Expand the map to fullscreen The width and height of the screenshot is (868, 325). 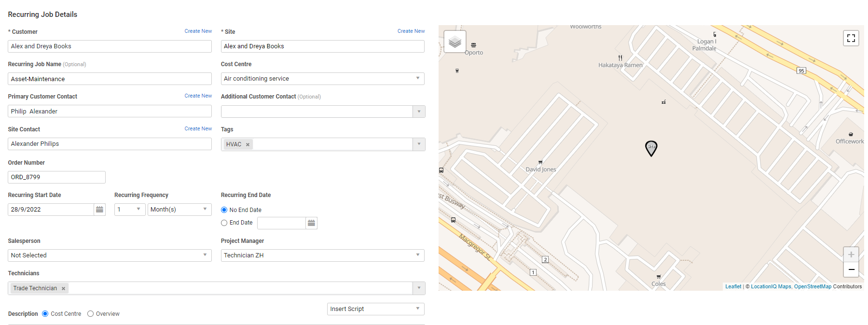pos(851,38)
